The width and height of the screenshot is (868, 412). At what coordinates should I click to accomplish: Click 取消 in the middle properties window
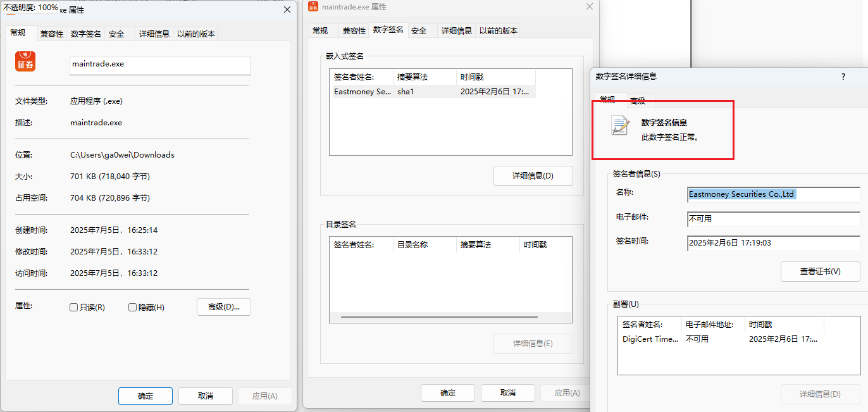coord(508,393)
